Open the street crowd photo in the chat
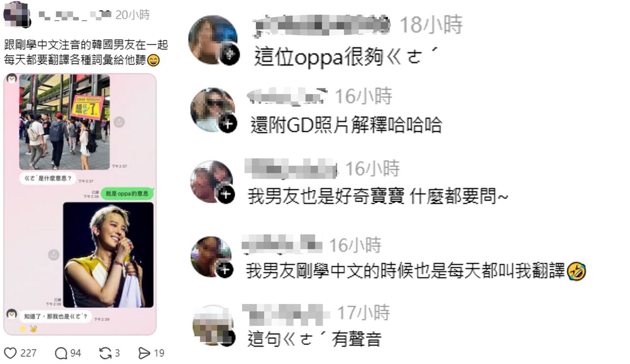Viewport: 630px width, 364px height. (64, 121)
